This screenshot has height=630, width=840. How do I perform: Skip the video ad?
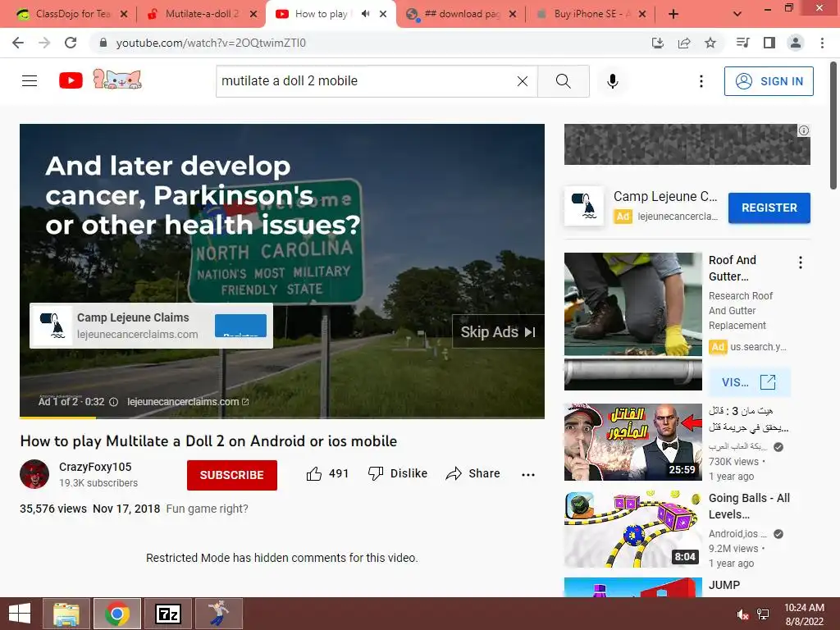click(498, 332)
